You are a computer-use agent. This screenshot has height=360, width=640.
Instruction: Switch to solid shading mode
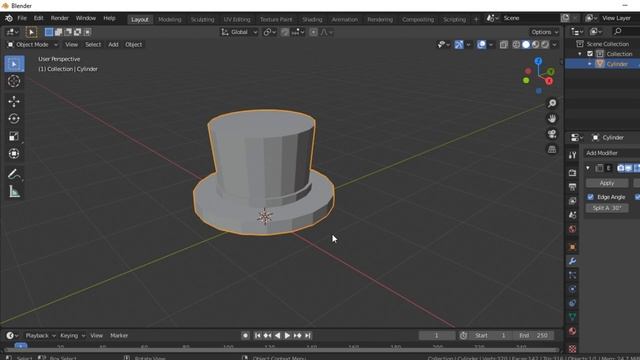pos(526,44)
